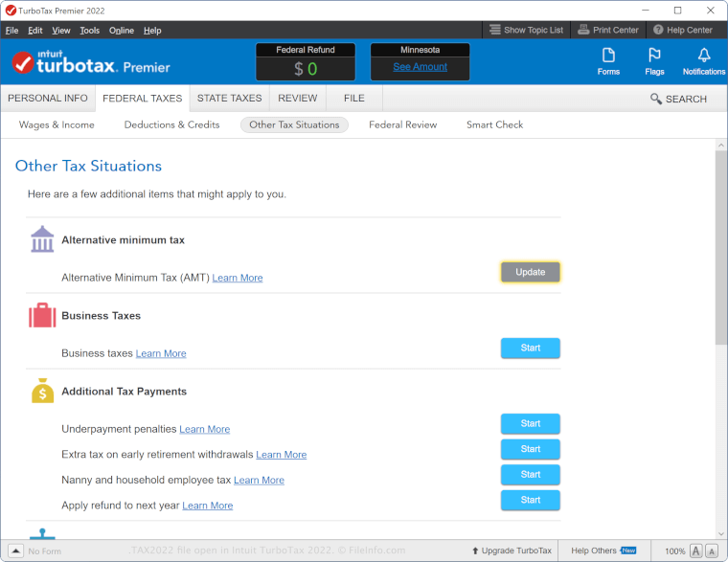This screenshot has height=562, width=728.
Task: Switch to the State Taxes tab
Action: [x=229, y=98]
